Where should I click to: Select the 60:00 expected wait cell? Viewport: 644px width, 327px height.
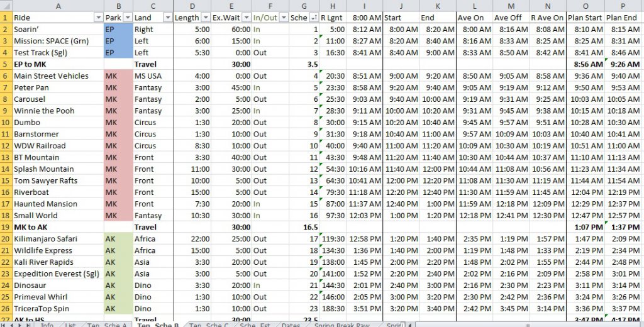pos(231,29)
